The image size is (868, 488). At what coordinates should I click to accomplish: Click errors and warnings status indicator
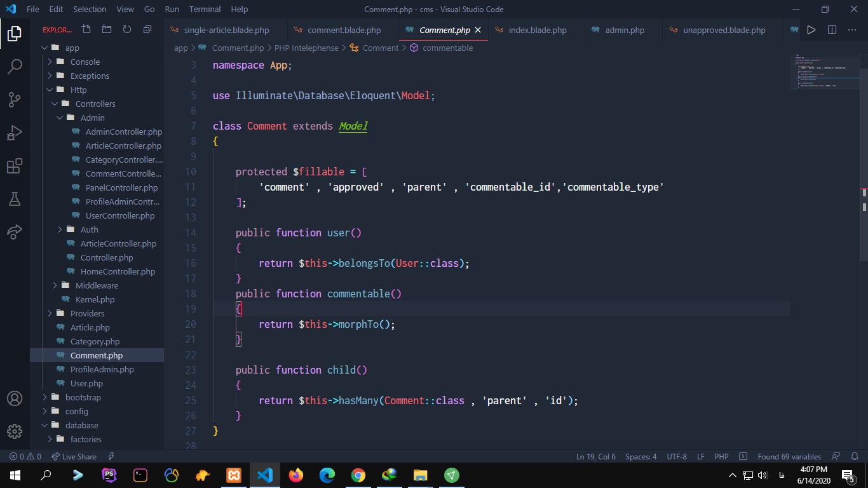[25, 456]
